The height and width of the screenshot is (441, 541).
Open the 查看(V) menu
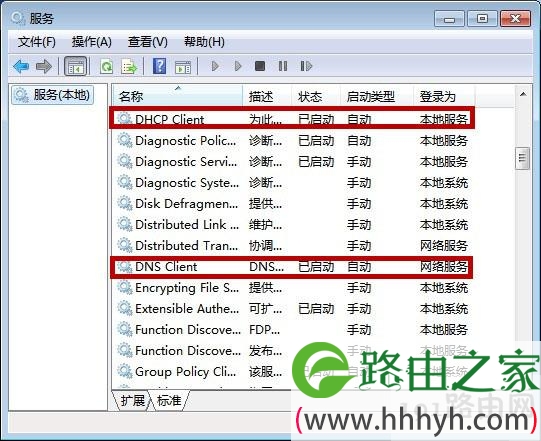pos(148,42)
